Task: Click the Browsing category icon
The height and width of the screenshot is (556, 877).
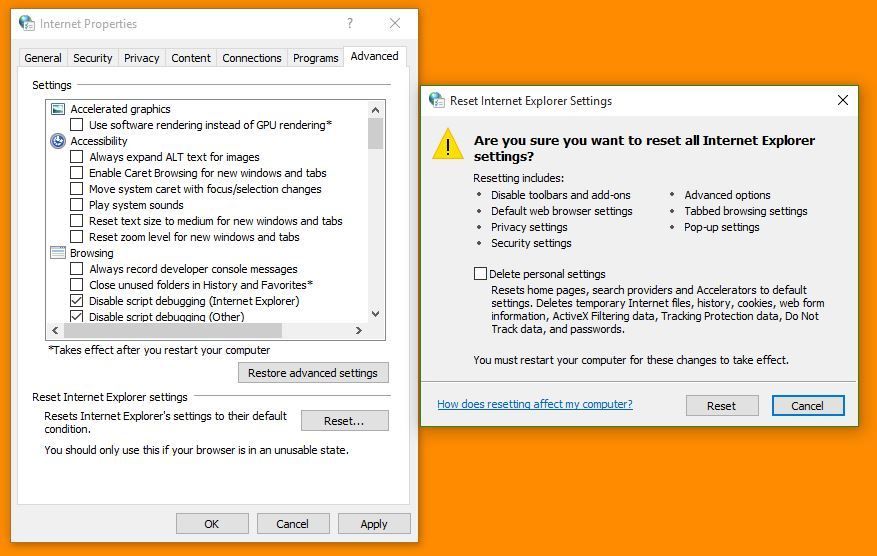Action: pyautogui.click(x=58, y=253)
